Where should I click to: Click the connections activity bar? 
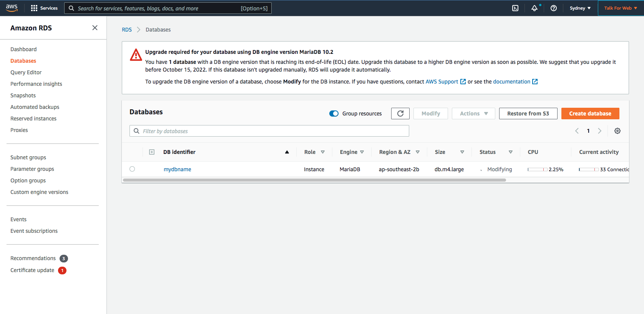[x=589, y=169]
